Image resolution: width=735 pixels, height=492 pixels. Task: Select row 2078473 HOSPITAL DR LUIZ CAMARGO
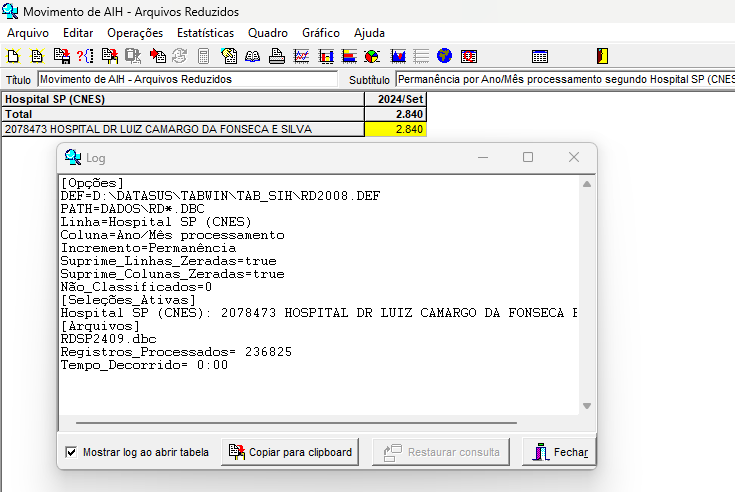[183, 129]
